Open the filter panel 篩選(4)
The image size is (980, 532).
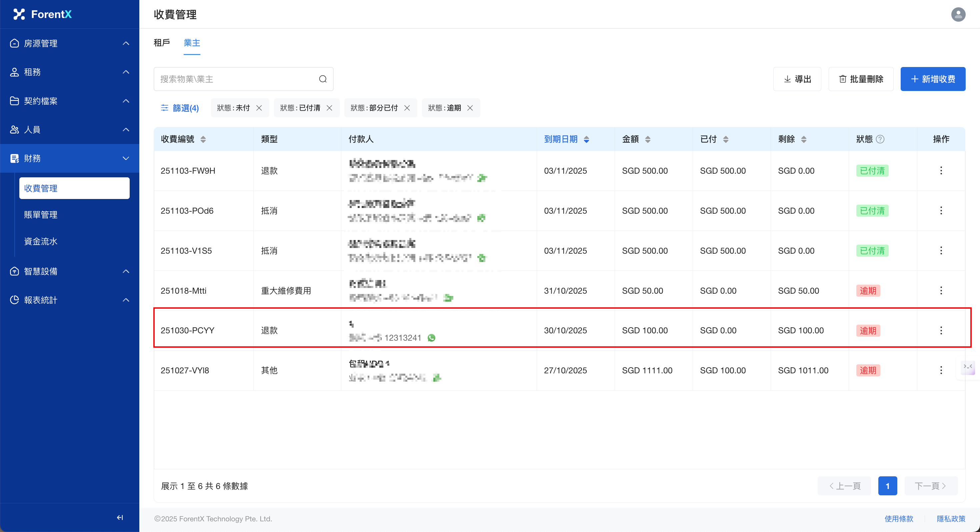pos(180,108)
